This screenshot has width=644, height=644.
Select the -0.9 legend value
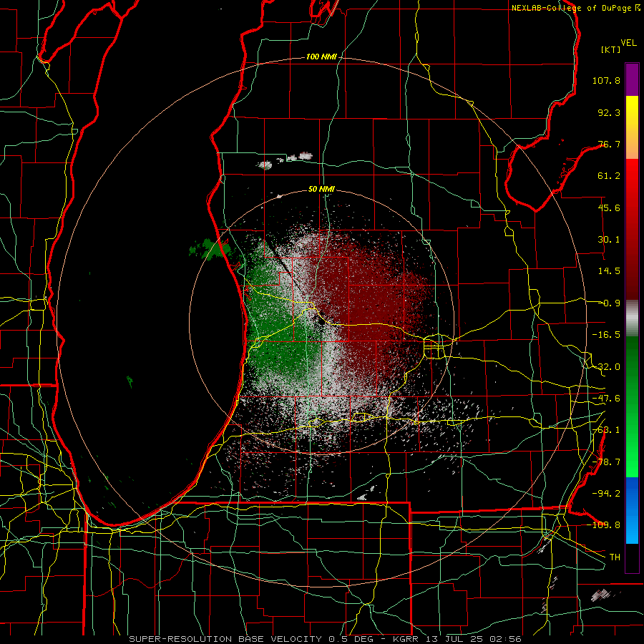[609, 303]
